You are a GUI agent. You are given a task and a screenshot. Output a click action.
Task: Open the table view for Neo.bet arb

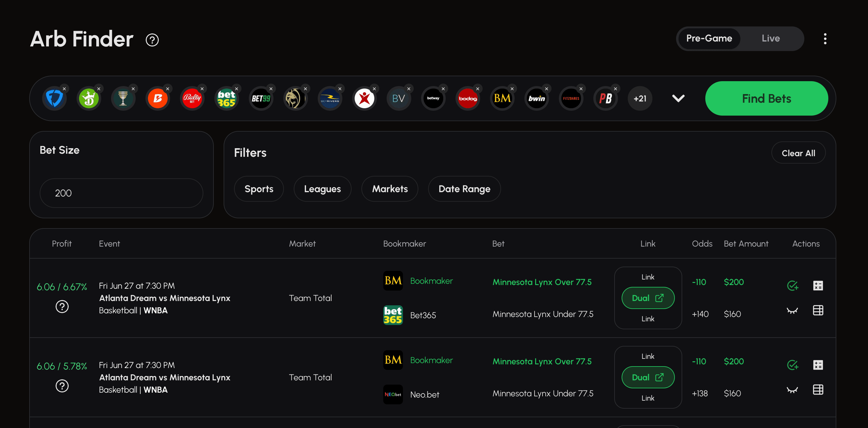point(818,390)
